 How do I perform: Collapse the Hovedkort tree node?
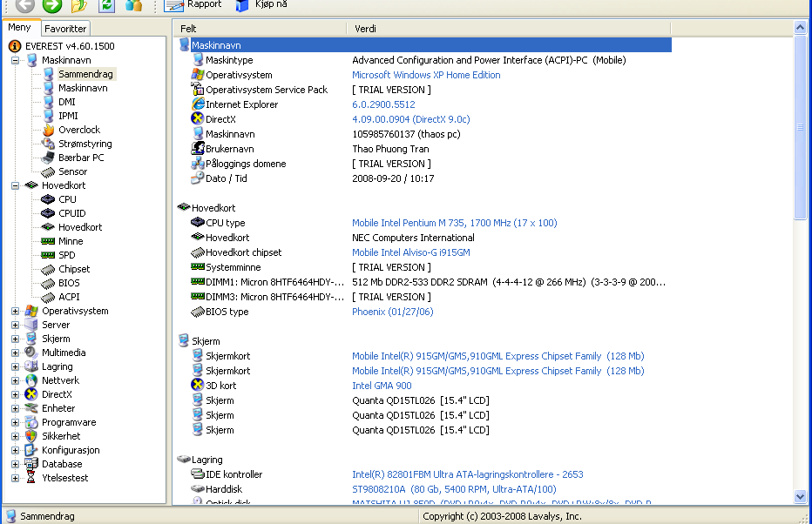pyautogui.click(x=16, y=185)
